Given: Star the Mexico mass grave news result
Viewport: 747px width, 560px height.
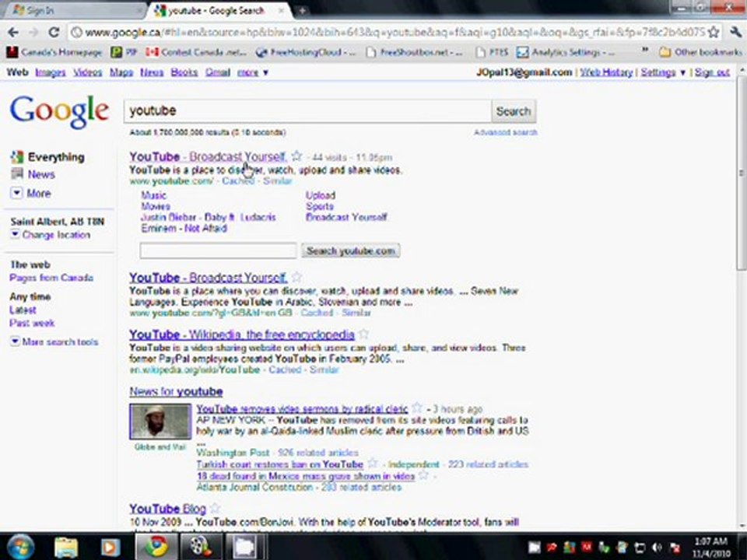Looking at the screenshot, I should 423,475.
